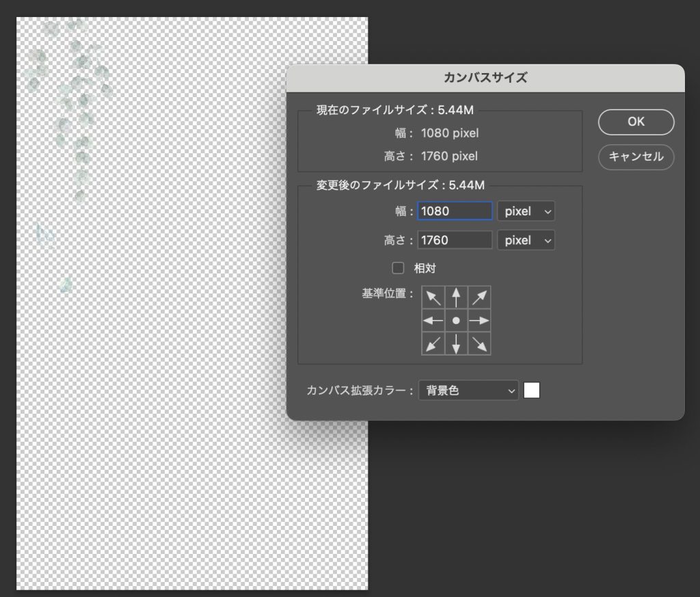
Task: Click the OK button
Action: coord(636,122)
